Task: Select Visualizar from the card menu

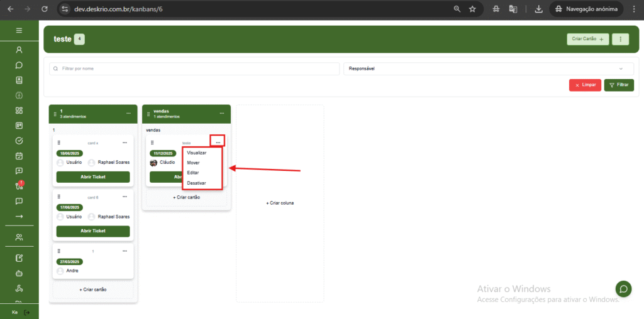Action: click(197, 153)
